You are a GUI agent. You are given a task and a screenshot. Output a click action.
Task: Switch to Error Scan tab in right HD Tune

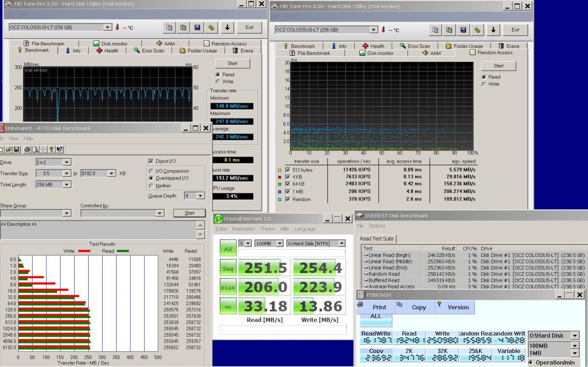click(415, 46)
